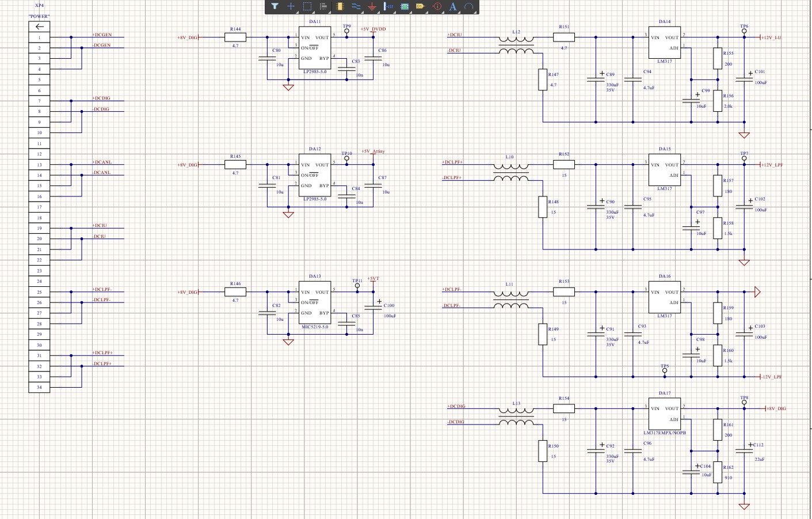Select the ground symbol under DA14 circuit
This screenshot has width=812, height=519.
point(744,135)
